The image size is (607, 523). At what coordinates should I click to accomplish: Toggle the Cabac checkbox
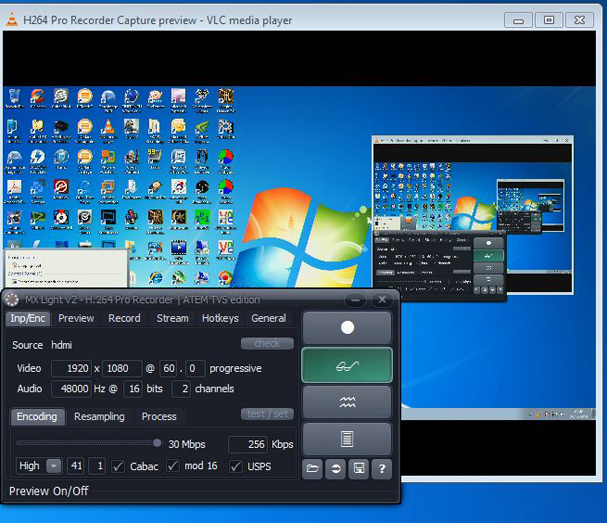[118, 466]
